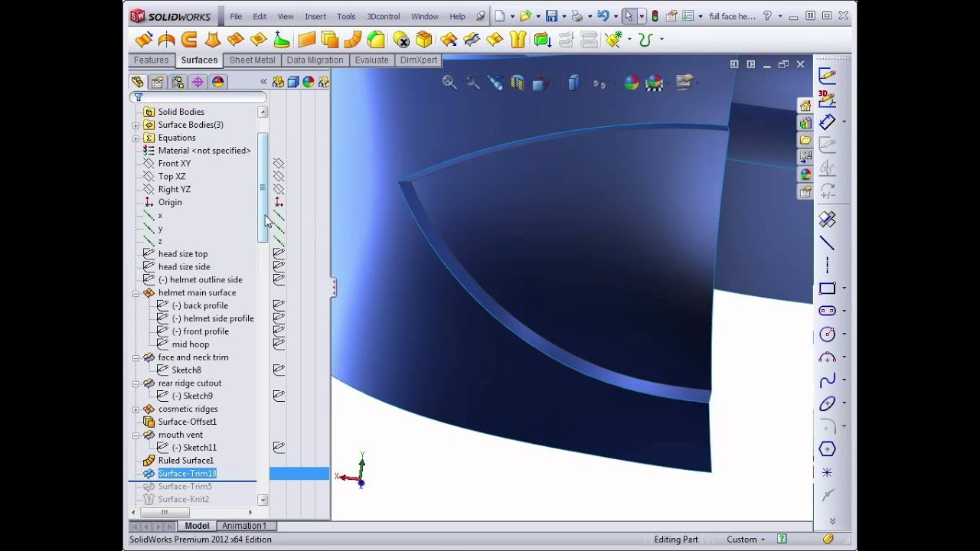
Task: Open the 3Dcontrol menu
Action: 384,16
